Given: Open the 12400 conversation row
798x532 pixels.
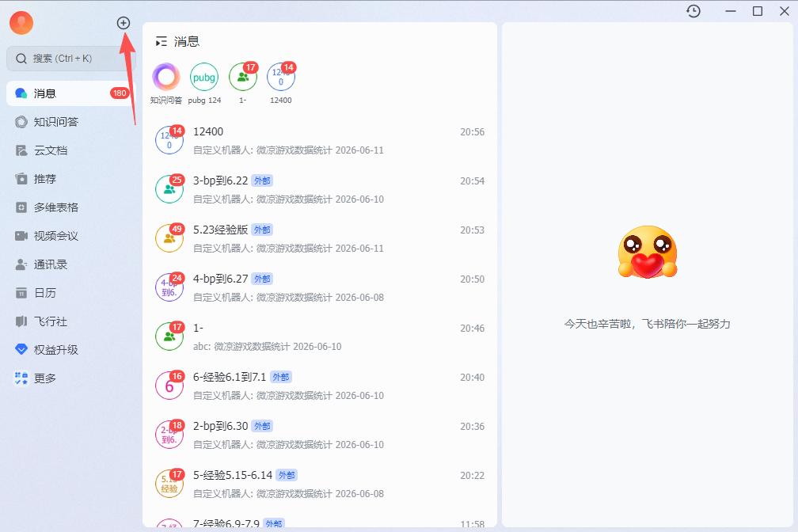Looking at the screenshot, I should click(320, 140).
